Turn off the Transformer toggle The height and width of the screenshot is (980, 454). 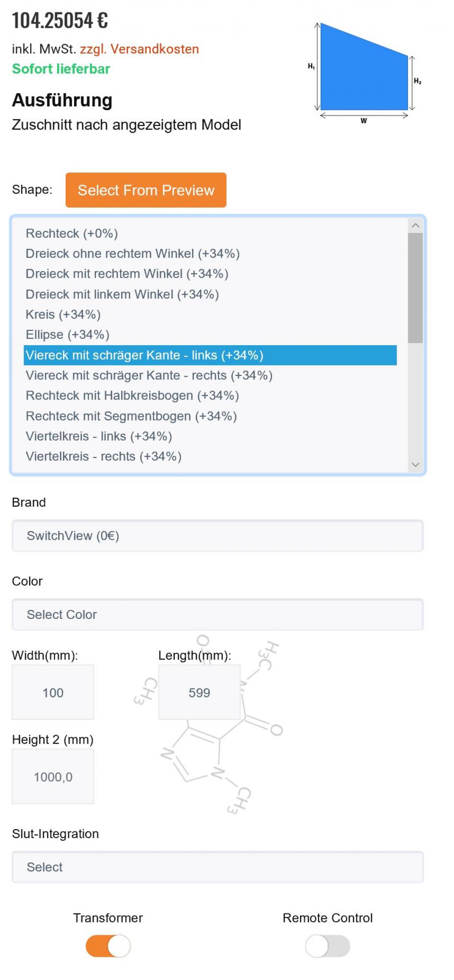[x=108, y=946]
